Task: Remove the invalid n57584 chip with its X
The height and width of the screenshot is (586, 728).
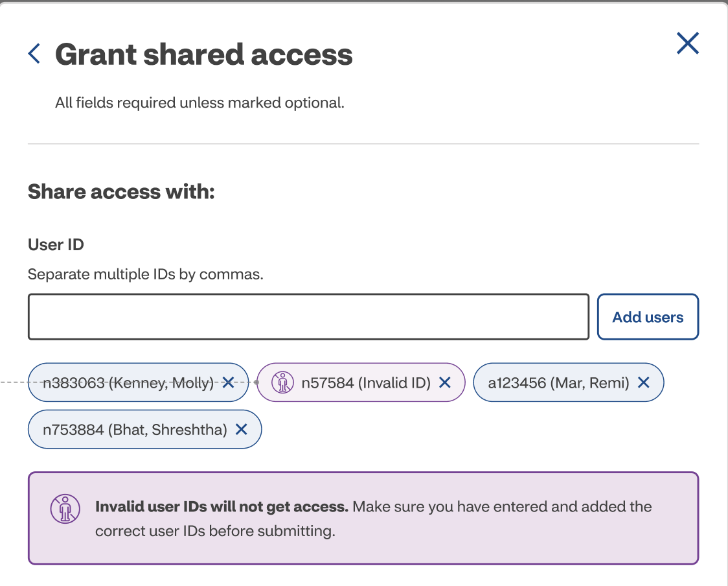Action: click(x=445, y=382)
